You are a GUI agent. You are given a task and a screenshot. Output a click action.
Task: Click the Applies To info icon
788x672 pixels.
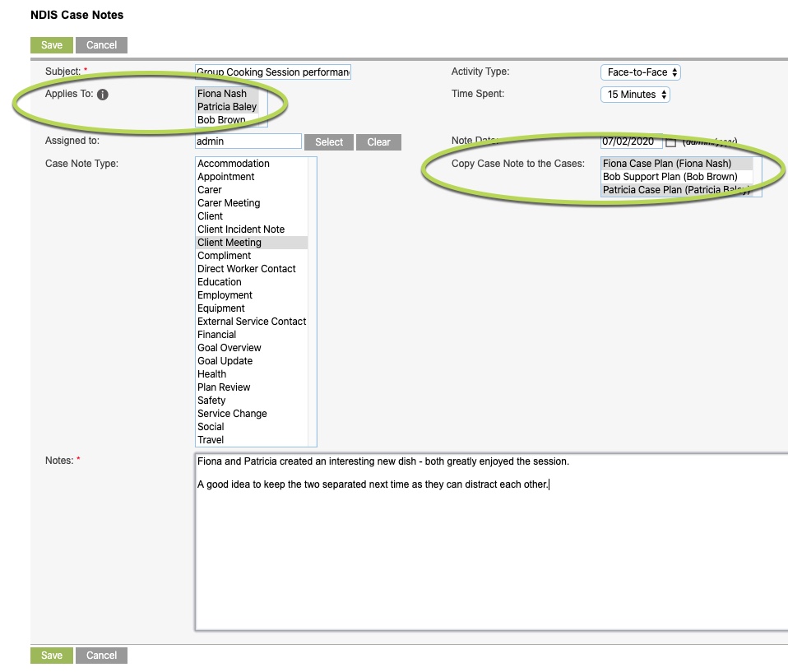click(103, 95)
